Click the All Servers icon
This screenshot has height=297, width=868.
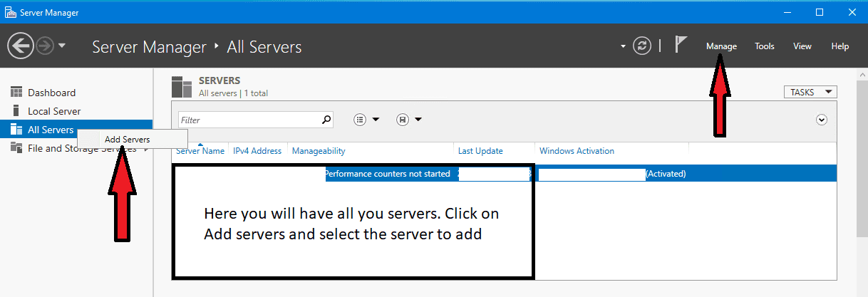(16, 130)
